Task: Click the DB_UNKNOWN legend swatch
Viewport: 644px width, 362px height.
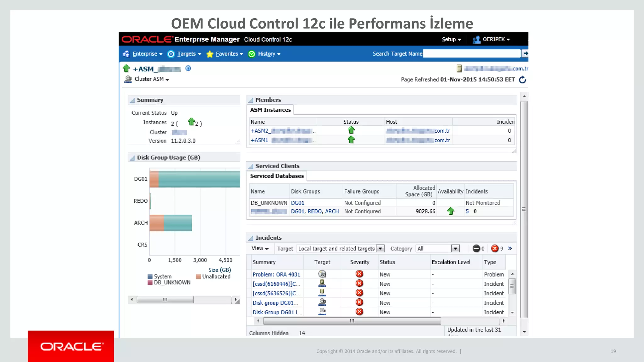Action: (x=150, y=282)
